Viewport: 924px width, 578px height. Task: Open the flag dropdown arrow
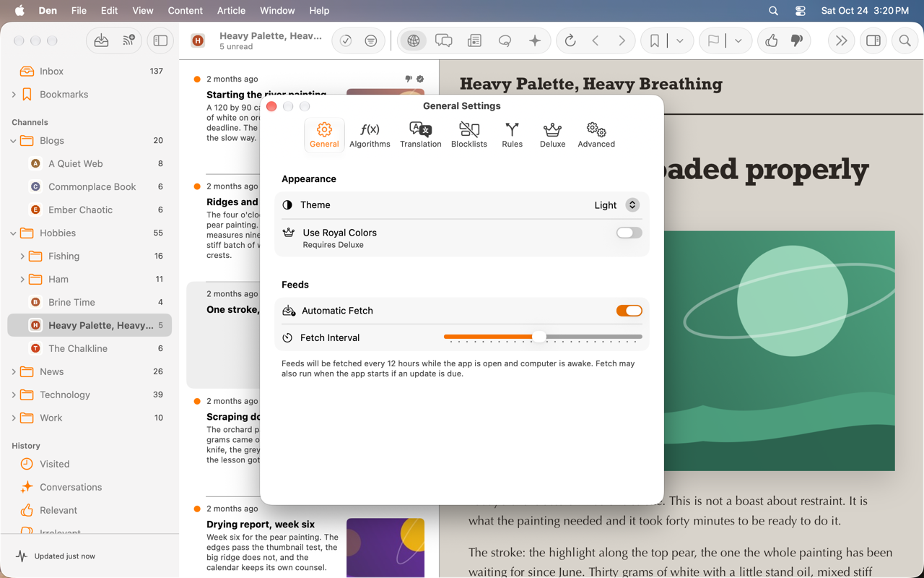tap(738, 41)
